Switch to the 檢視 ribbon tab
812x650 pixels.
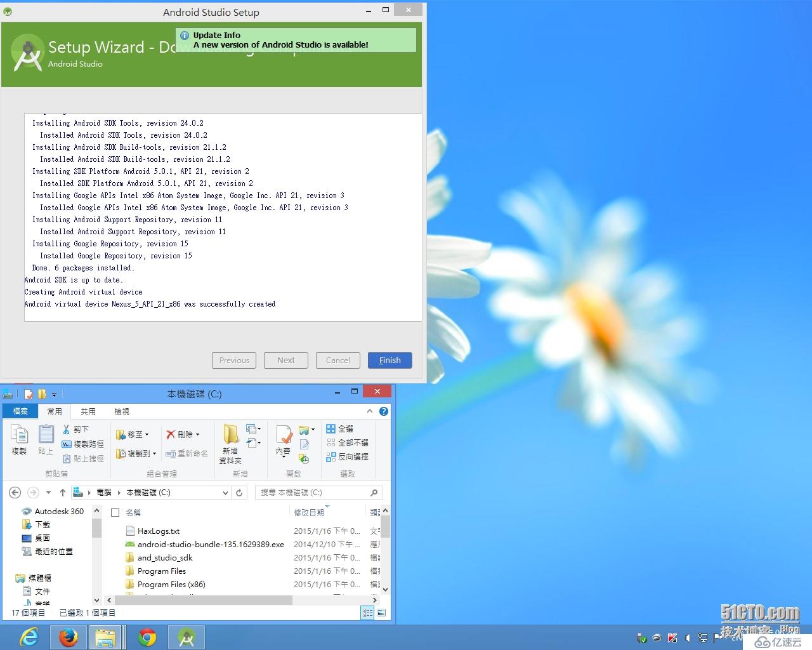[122, 411]
